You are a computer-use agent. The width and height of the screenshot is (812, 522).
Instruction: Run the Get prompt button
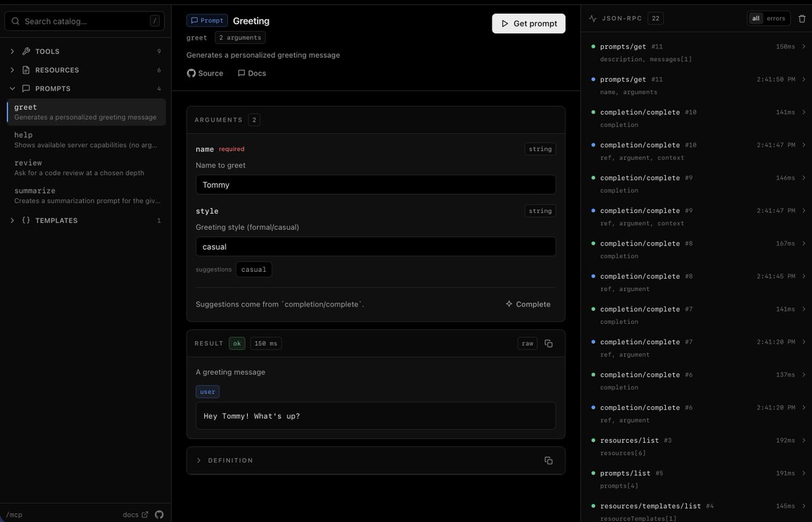point(528,23)
